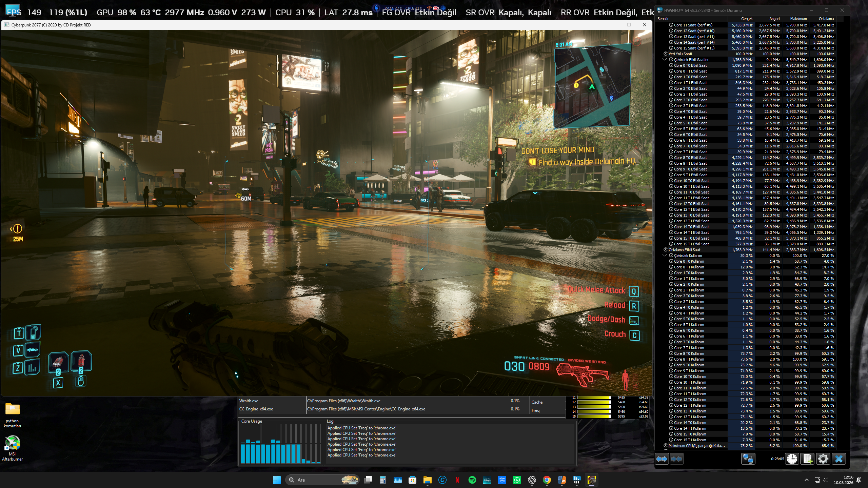
Task: Click the HWiNFO elapsed time 0:28:05
Action: pyautogui.click(x=777, y=459)
